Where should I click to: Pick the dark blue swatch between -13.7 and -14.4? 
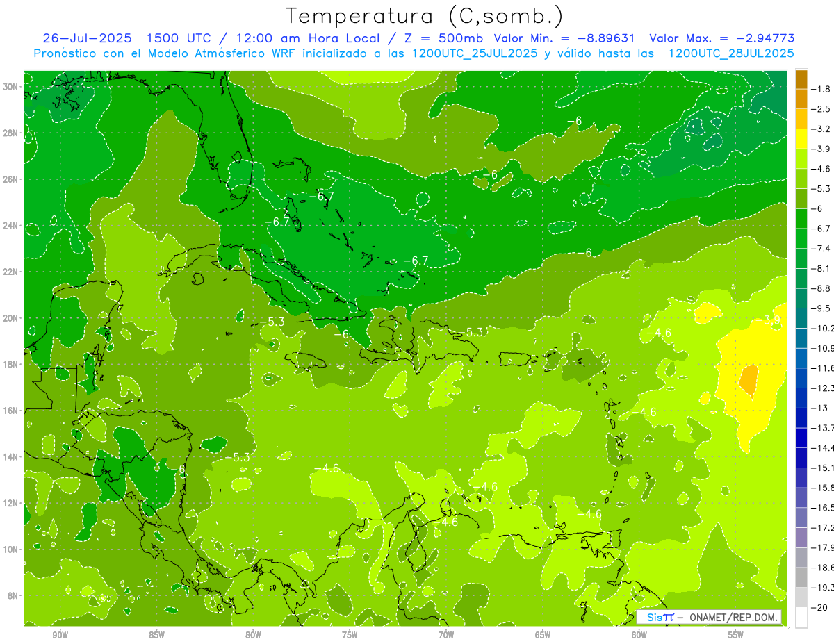(801, 438)
